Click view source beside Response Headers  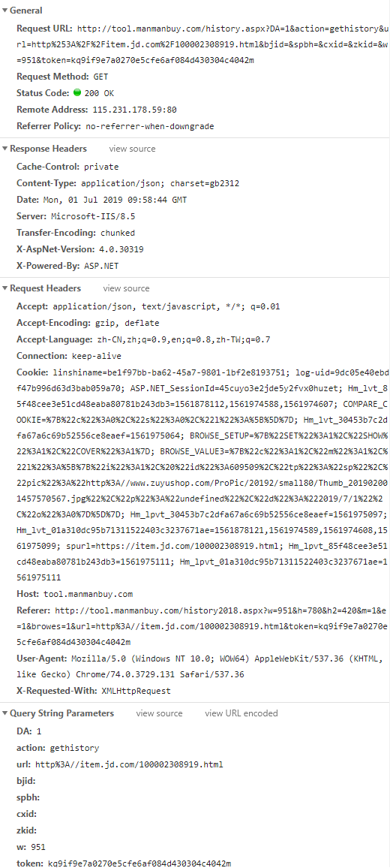132,149
